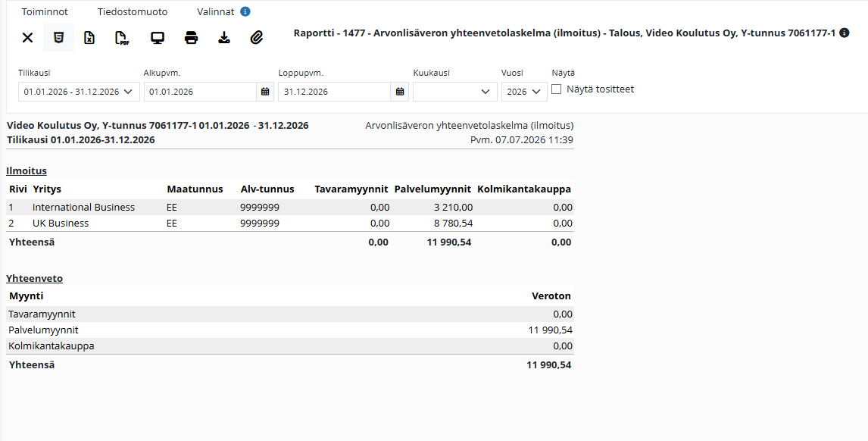Print the report with printer icon
Screen dimensions: 868x441
(191, 38)
